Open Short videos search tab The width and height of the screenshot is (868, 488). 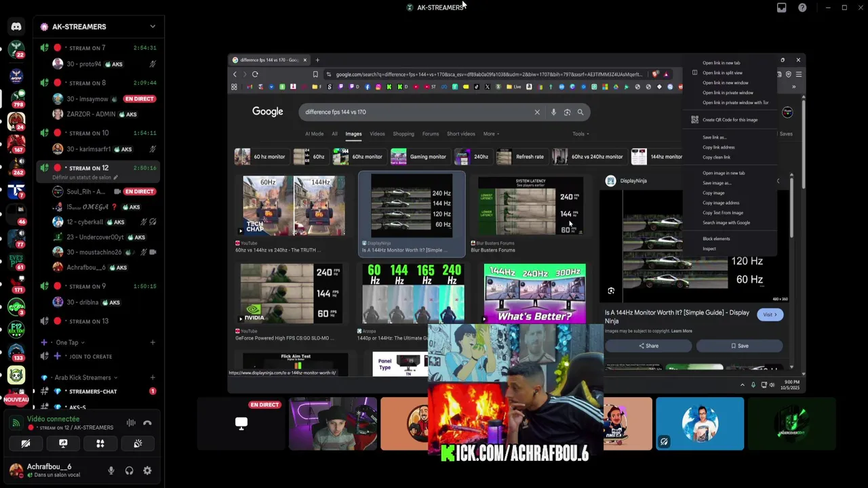[461, 134]
